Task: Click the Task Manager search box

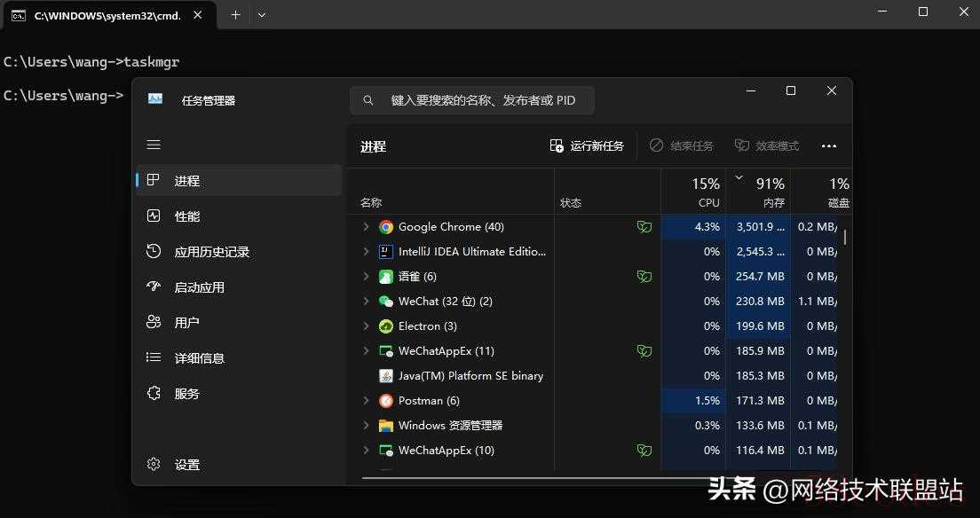Action: 472,100
